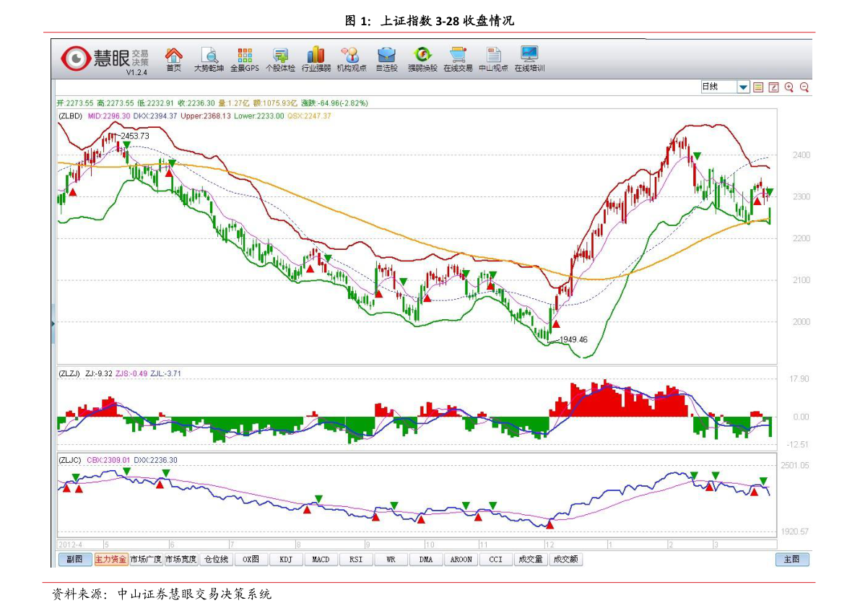Click the zoom in magnifier icon

tap(789, 87)
